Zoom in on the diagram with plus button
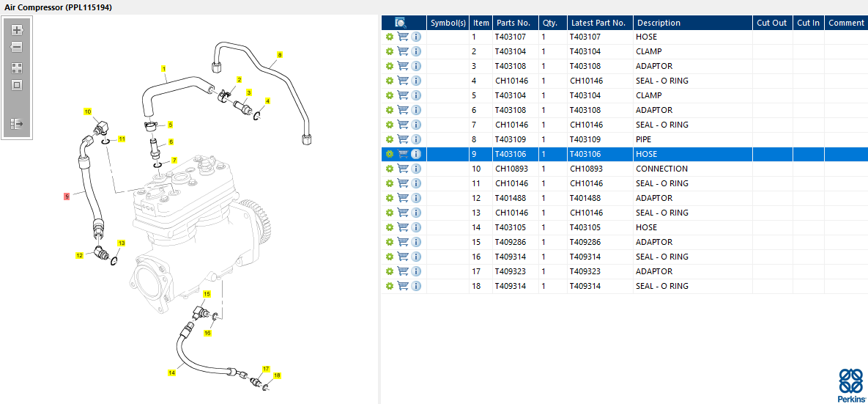 click(x=17, y=30)
